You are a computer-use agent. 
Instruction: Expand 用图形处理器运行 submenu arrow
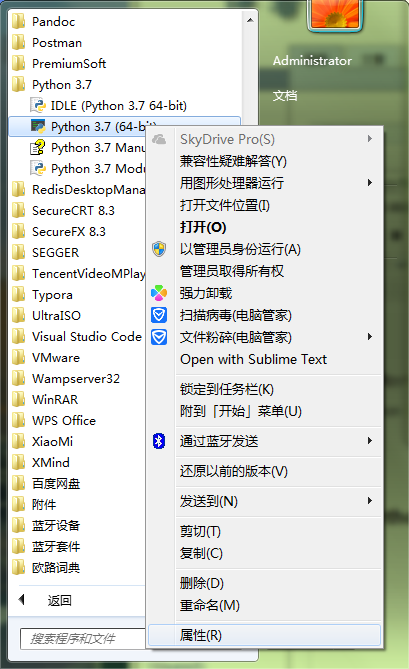pos(370,183)
